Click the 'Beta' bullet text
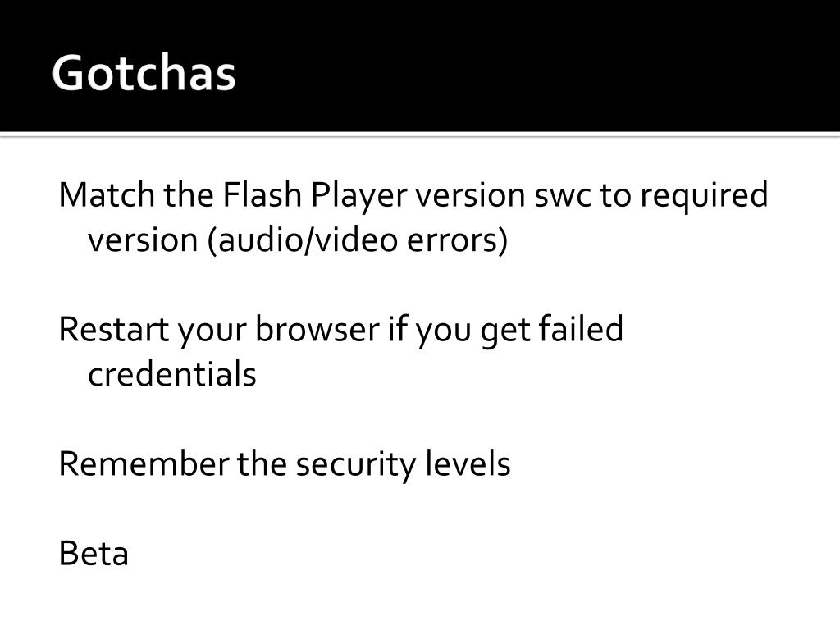Viewport: 840px width, 630px height. tap(94, 553)
